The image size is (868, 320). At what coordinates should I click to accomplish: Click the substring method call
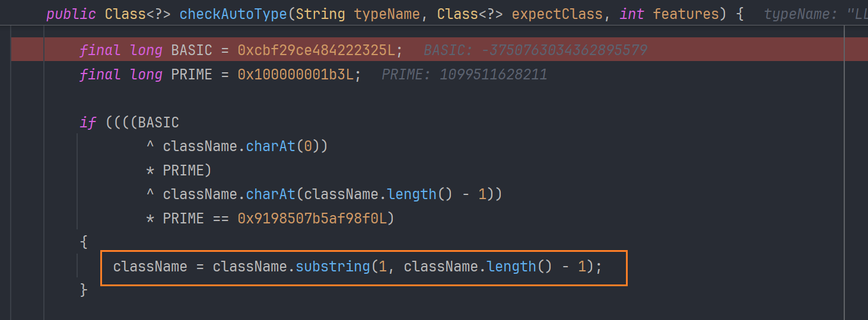pos(333,267)
